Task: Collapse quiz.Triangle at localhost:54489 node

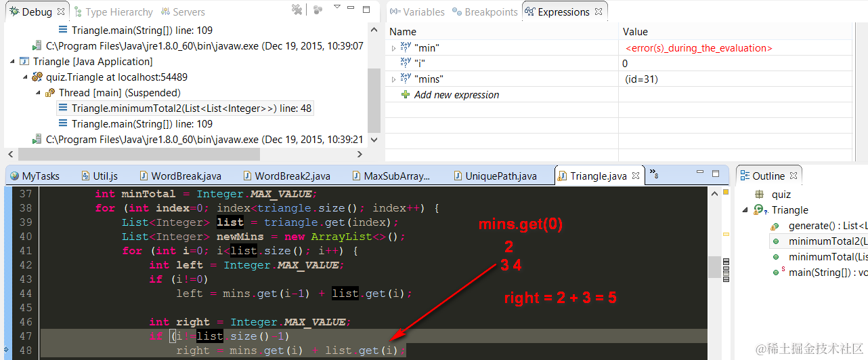Action: [x=24, y=77]
